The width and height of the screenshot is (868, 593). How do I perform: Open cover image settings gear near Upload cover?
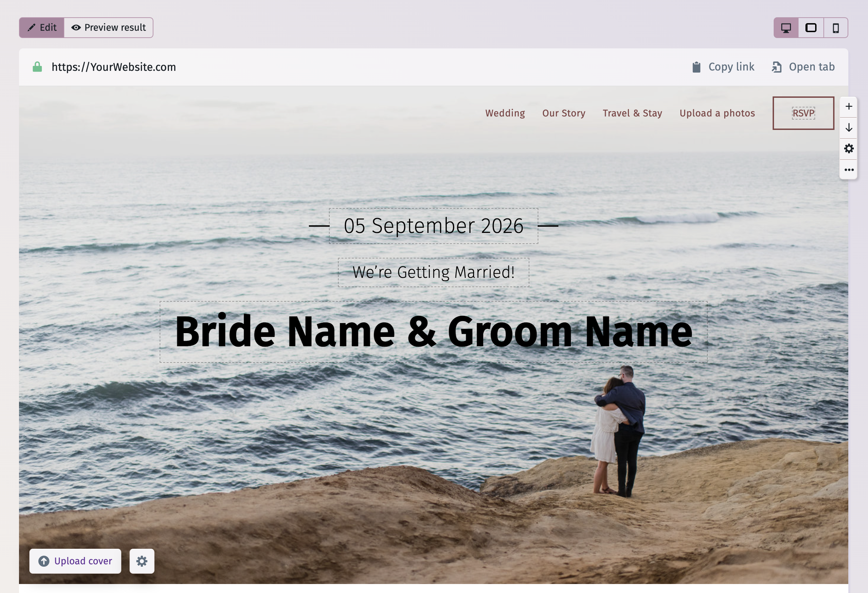[142, 561]
